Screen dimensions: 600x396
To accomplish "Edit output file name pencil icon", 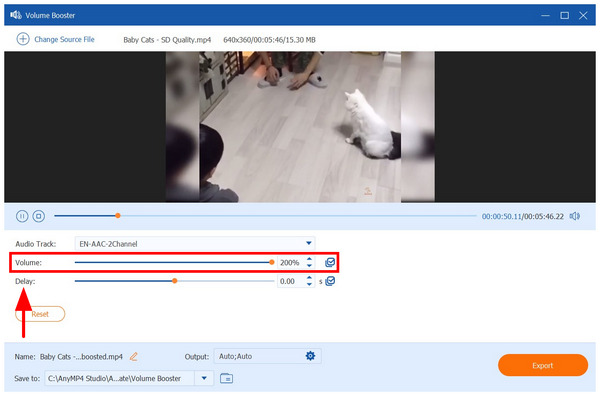I will coord(134,357).
